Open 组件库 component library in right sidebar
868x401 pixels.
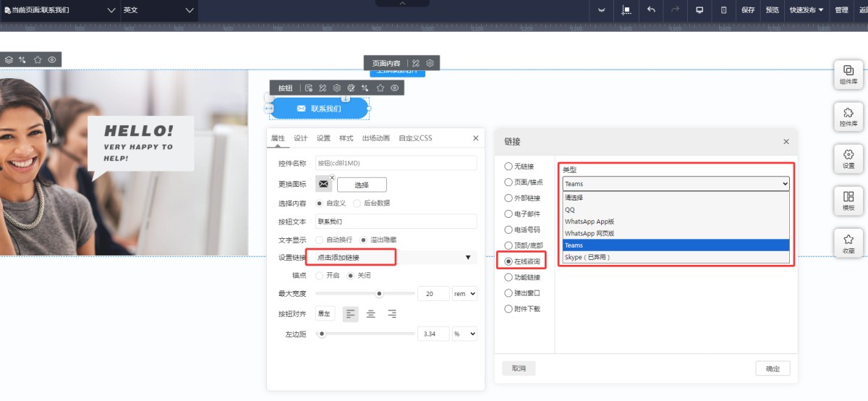click(848, 75)
